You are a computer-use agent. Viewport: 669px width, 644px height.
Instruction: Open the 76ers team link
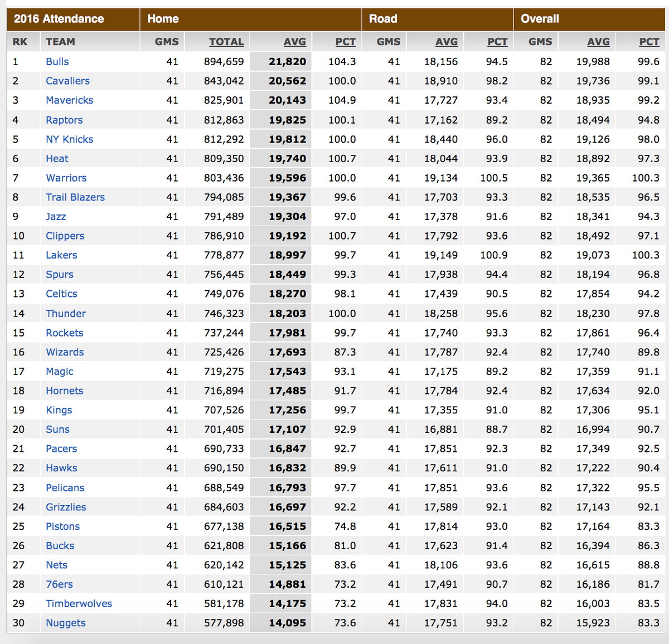[x=59, y=584]
